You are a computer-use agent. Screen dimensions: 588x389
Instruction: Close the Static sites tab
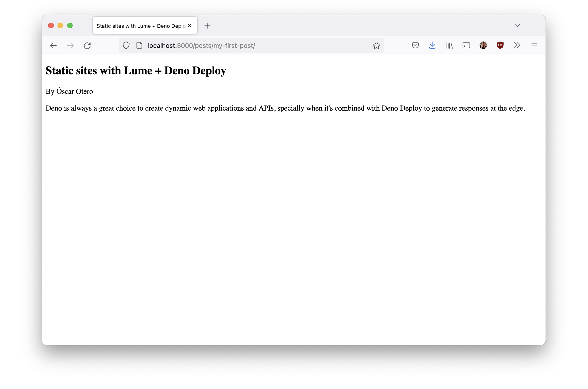point(190,25)
